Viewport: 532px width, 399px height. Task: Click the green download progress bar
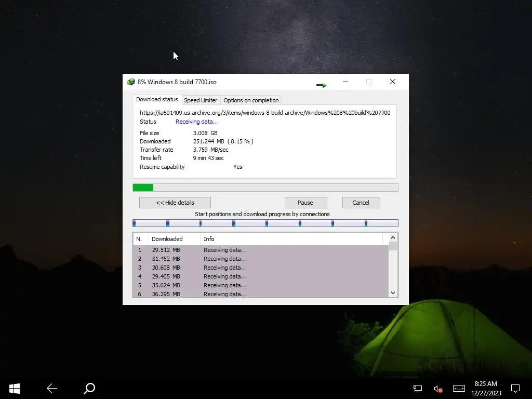[x=265, y=188]
